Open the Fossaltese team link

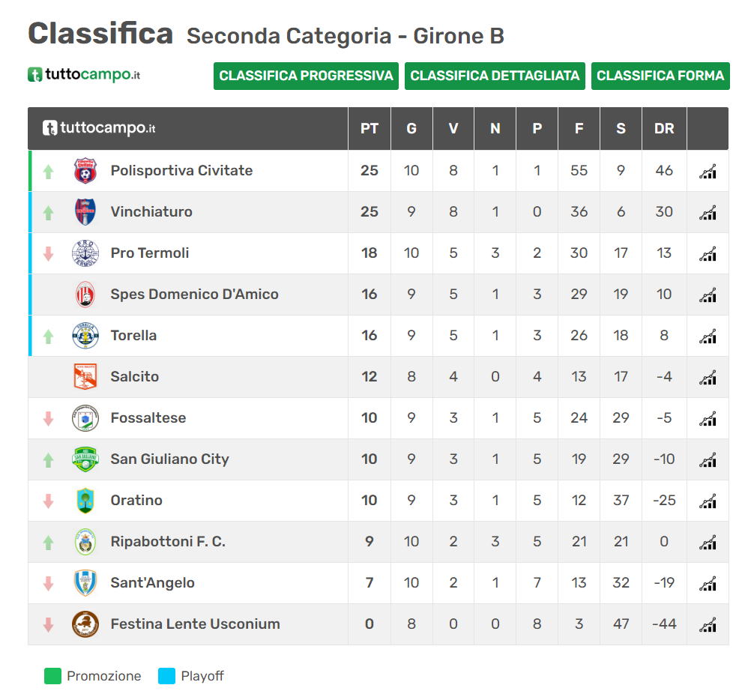click(148, 417)
